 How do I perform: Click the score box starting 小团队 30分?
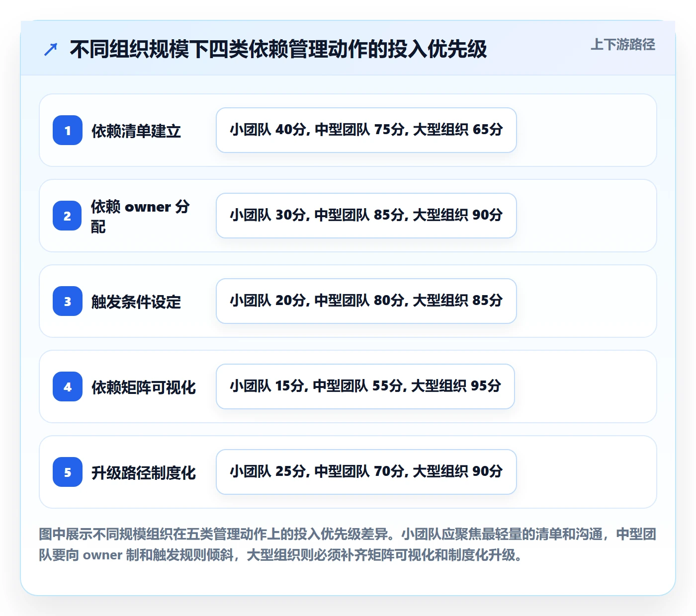[x=366, y=216]
